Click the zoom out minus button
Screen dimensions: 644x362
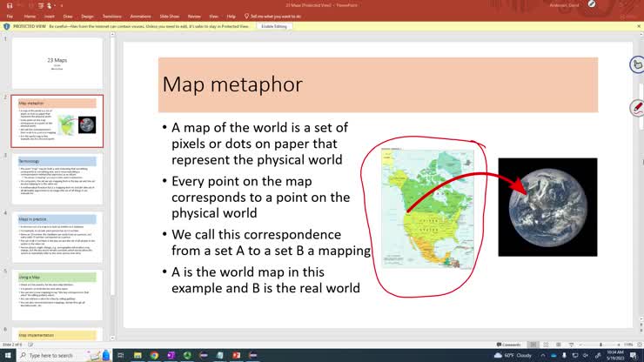pyautogui.click(x=580, y=345)
